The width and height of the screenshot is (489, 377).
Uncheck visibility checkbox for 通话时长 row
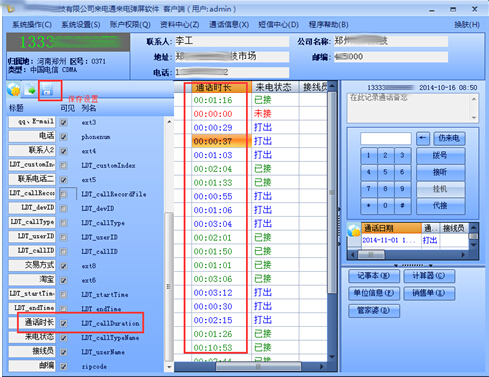[64, 323]
